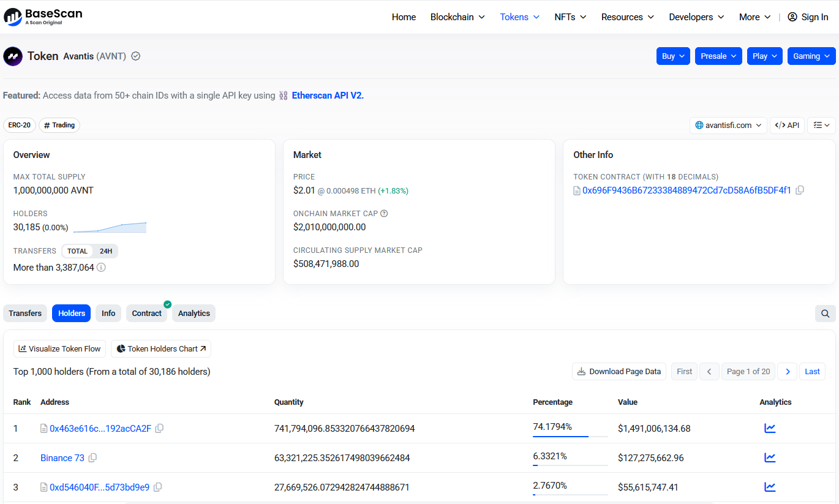Screen dimensions: 839x504
Task: Open the Buy dropdown
Action: coord(673,56)
